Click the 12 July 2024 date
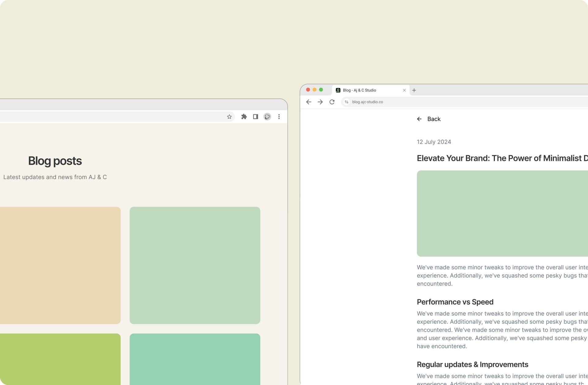The height and width of the screenshot is (385, 588). point(434,142)
